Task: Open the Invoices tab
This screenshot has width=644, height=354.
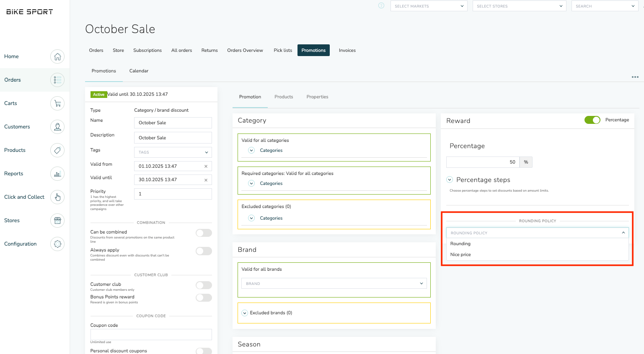Action: 347,51
